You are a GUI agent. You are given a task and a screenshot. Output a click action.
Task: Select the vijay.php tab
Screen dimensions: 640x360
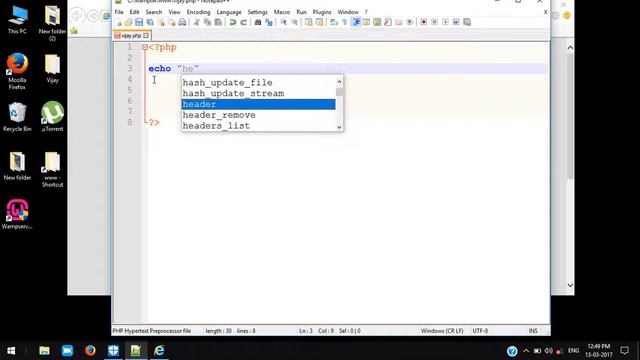click(131, 36)
